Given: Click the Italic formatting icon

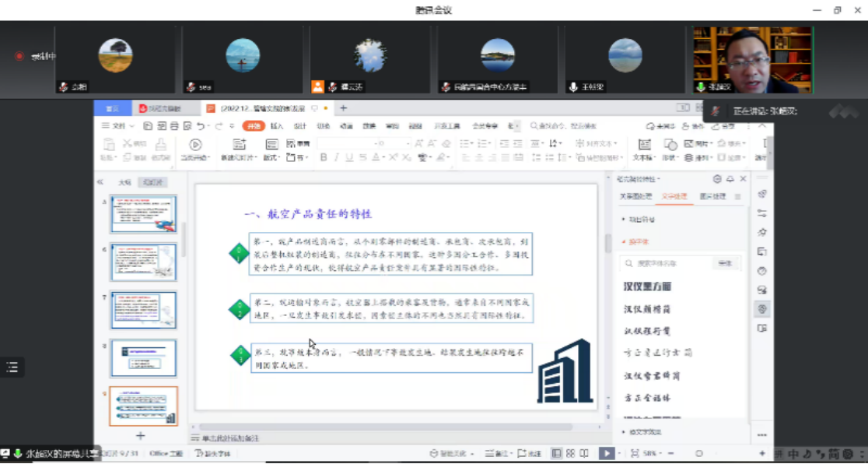Looking at the screenshot, I should (337, 157).
